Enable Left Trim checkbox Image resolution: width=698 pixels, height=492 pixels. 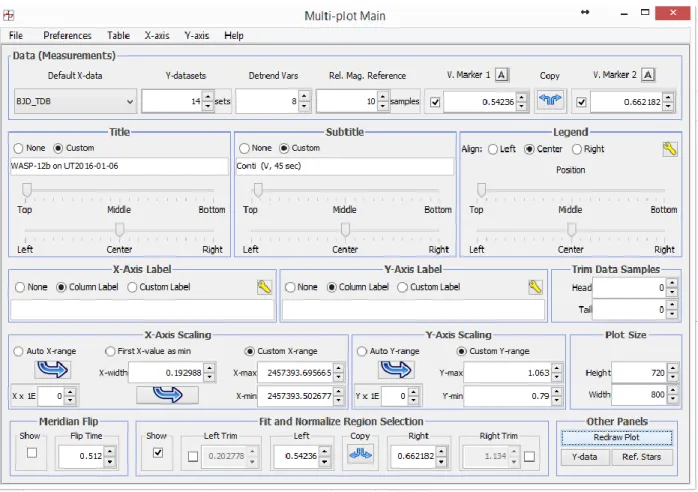[x=193, y=456]
